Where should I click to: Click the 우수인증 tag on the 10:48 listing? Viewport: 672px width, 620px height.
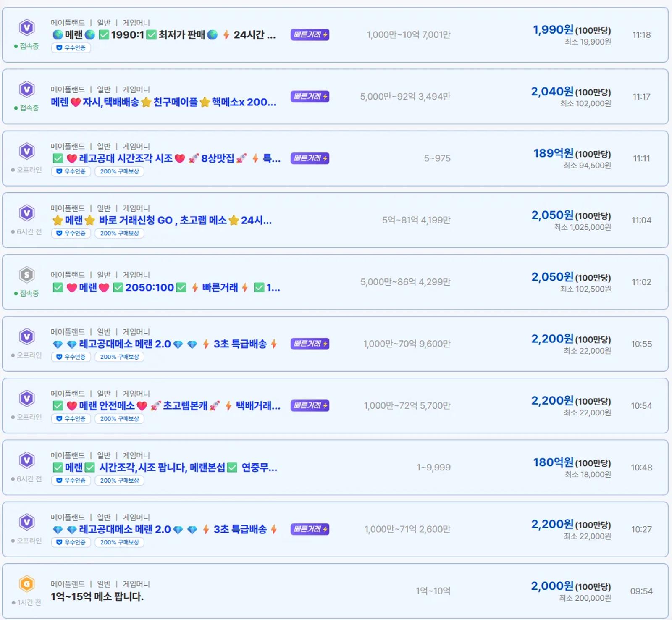71,481
